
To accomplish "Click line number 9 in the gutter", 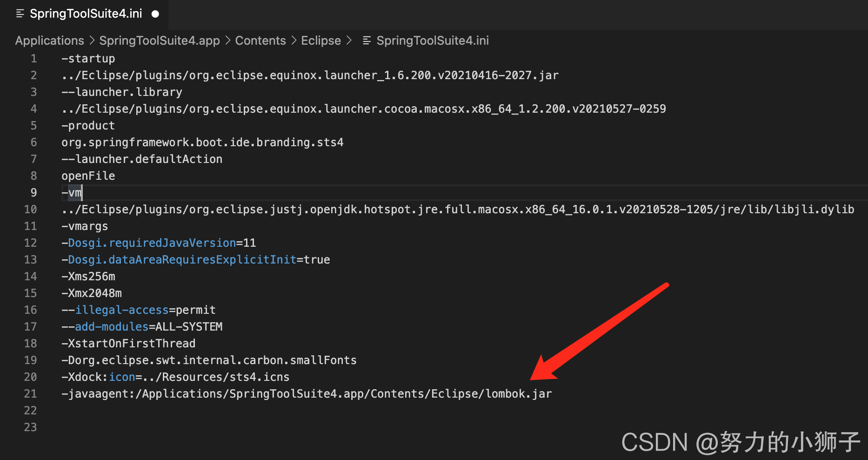I will (33, 193).
